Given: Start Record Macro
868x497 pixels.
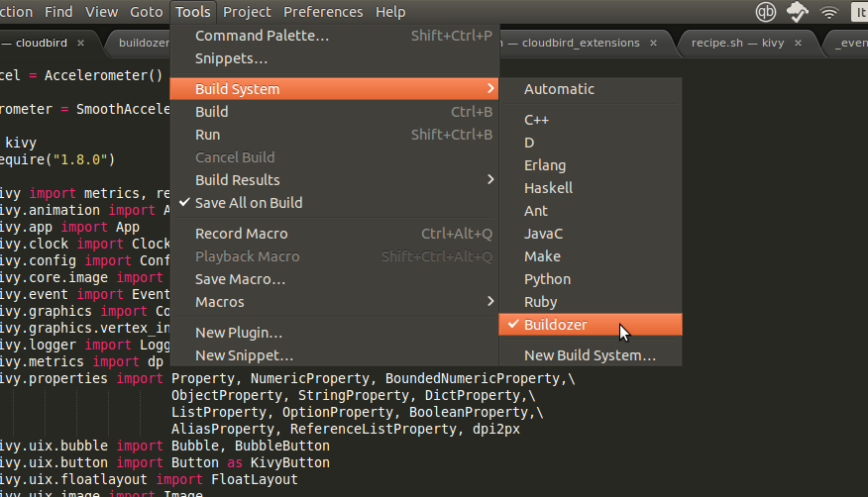Looking at the screenshot, I should point(334,234).
